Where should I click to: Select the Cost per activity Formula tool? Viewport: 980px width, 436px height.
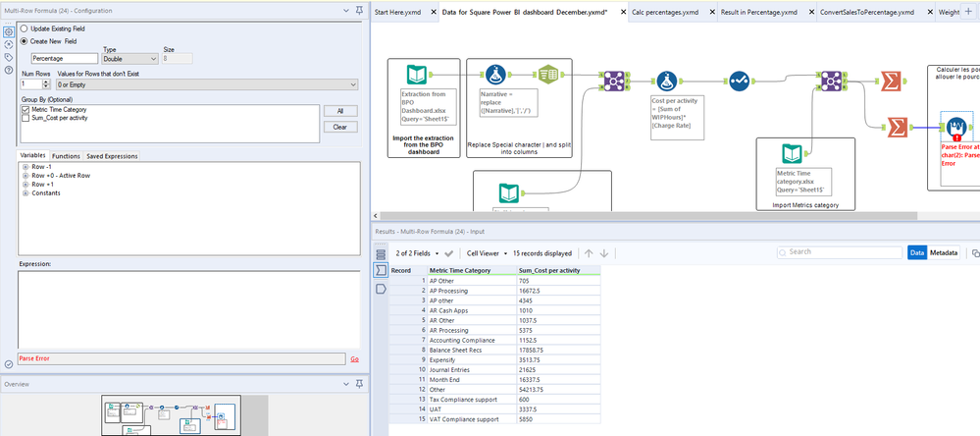(x=666, y=81)
